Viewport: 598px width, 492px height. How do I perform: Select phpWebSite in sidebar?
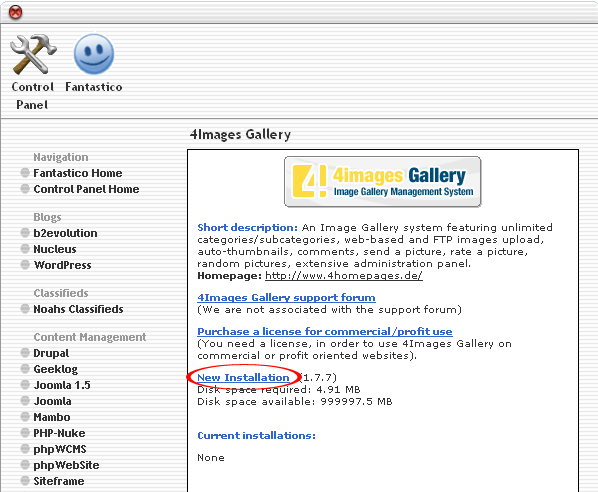(x=66, y=465)
